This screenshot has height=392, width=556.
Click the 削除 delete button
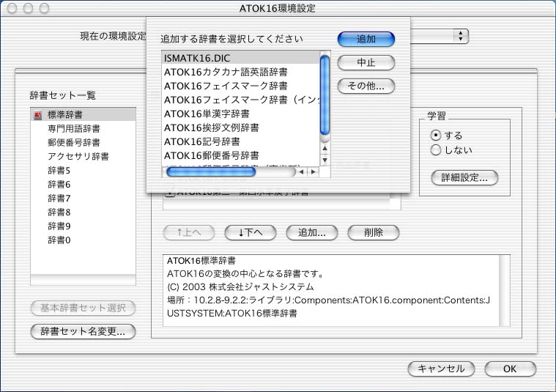pos(374,233)
